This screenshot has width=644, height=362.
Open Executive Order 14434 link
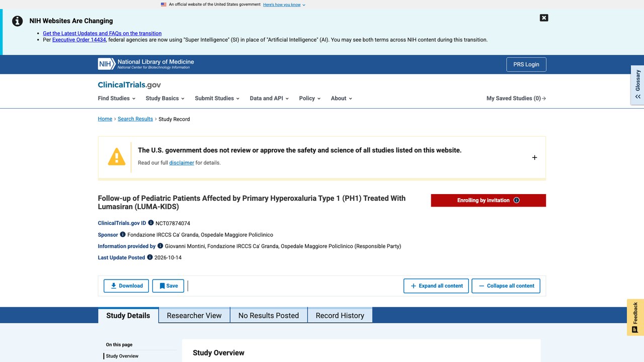pos(79,40)
